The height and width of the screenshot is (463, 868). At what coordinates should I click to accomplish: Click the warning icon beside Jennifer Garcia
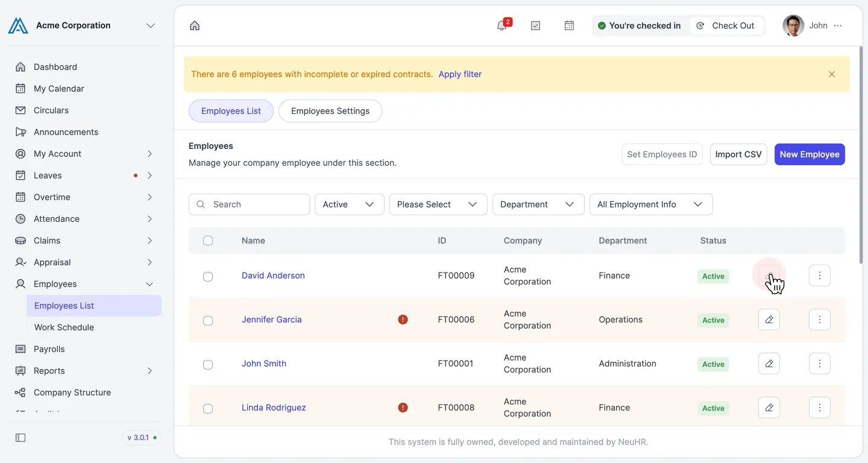403,320
